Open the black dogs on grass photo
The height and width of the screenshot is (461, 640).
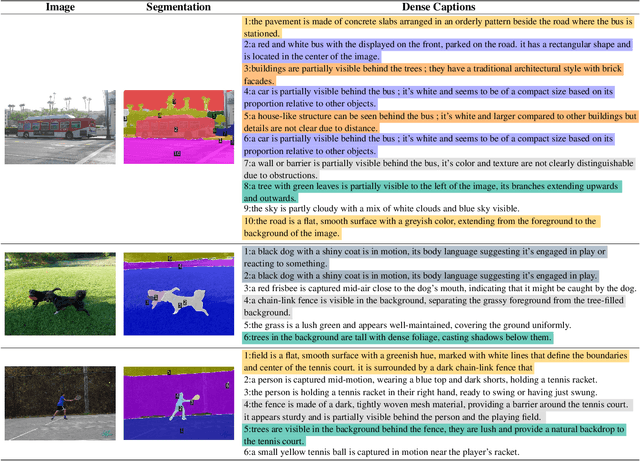coord(59,294)
